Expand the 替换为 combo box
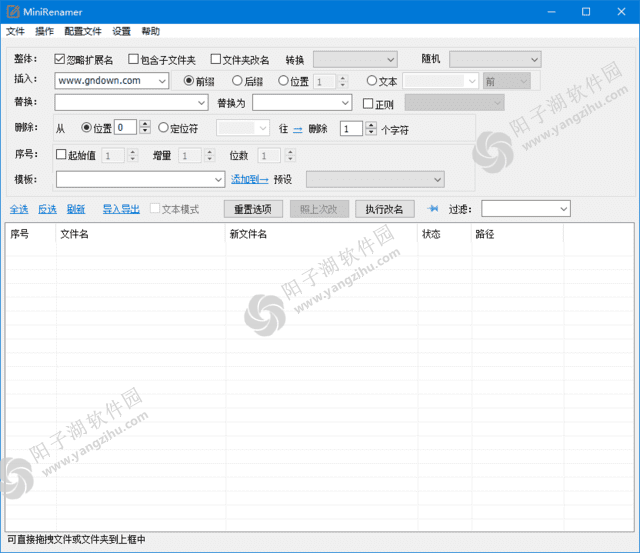This screenshot has width=640, height=553. 345,103
